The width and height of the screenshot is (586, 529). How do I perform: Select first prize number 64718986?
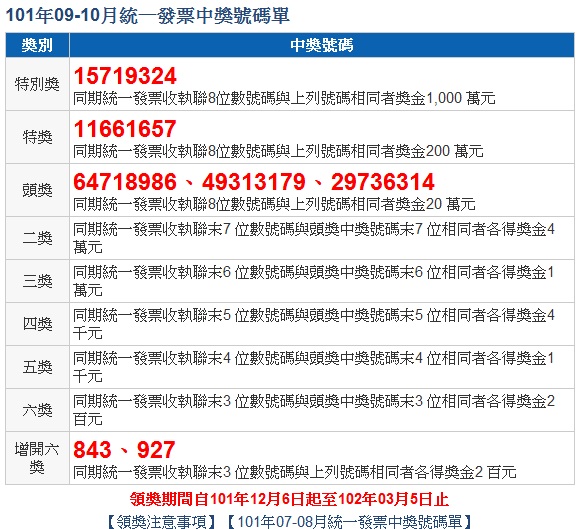click(125, 182)
